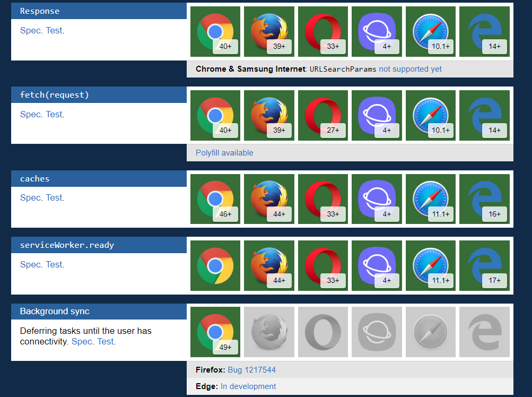Open the Test link under caches
The image size is (532, 397).
click(x=54, y=197)
